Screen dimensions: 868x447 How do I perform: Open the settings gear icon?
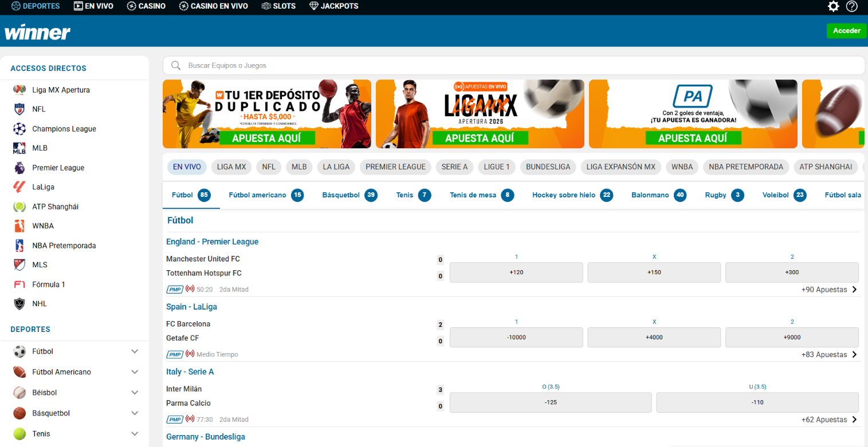pyautogui.click(x=834, y=6)
